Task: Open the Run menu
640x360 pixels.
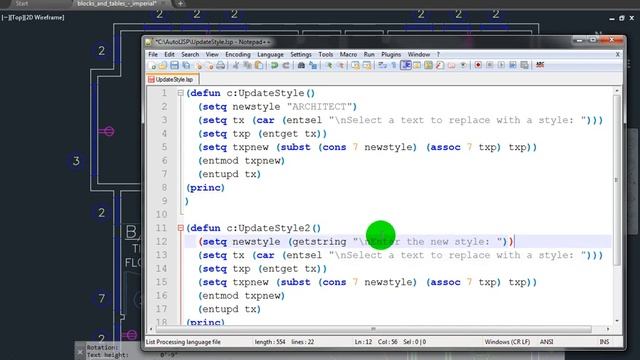Action: pos(369,54)
